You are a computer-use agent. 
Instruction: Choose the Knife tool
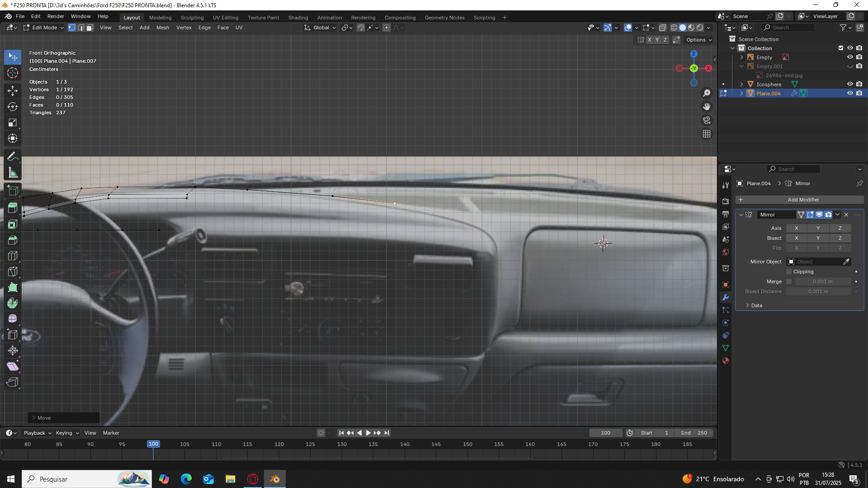pyautogui.click(x=13, y=272)
